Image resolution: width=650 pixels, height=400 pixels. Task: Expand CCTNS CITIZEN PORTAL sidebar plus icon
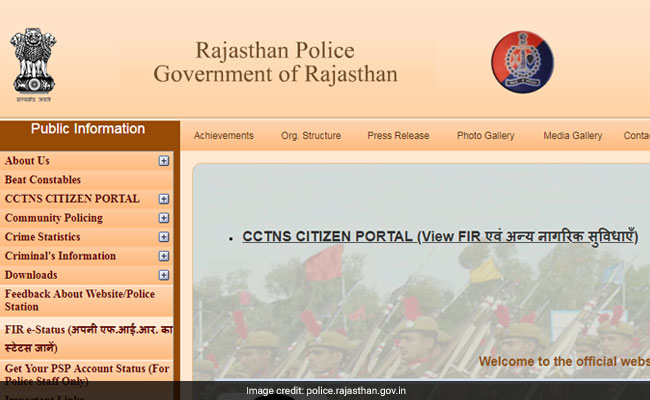(x=164, y=199)
